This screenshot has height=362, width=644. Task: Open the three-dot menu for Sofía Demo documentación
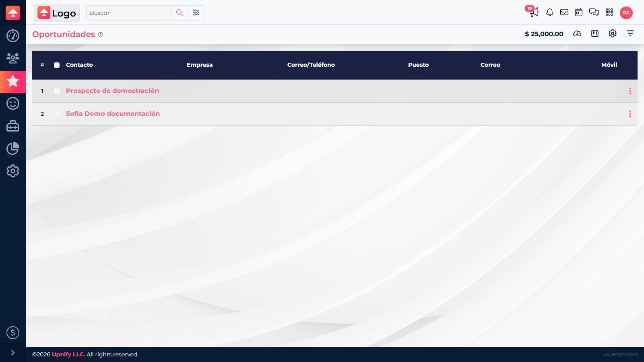coord(630,114)
